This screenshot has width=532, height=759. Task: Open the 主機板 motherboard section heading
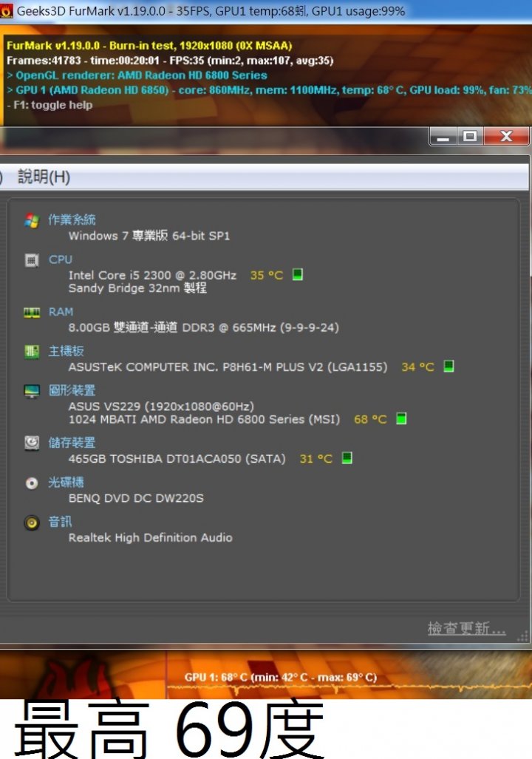tap(66, 351)
